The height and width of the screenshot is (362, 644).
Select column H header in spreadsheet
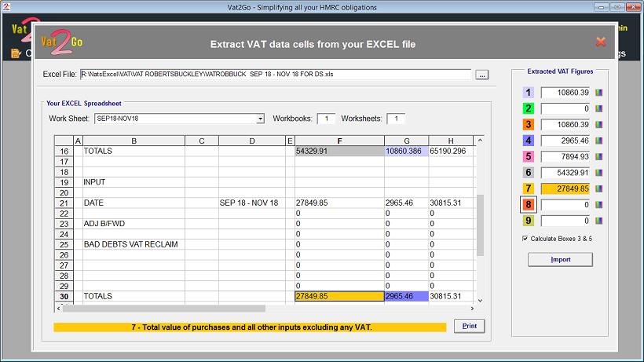(x=451, y=141)
